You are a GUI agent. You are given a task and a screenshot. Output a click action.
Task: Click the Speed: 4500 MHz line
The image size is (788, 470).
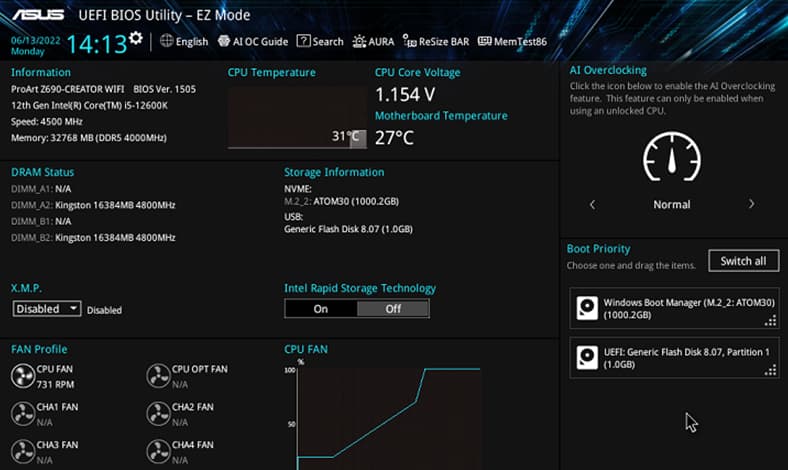(x=47, y=122)
